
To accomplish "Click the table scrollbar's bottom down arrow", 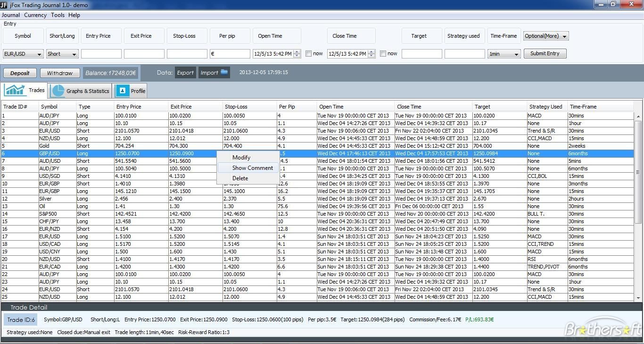I will [x=638, y=298].
